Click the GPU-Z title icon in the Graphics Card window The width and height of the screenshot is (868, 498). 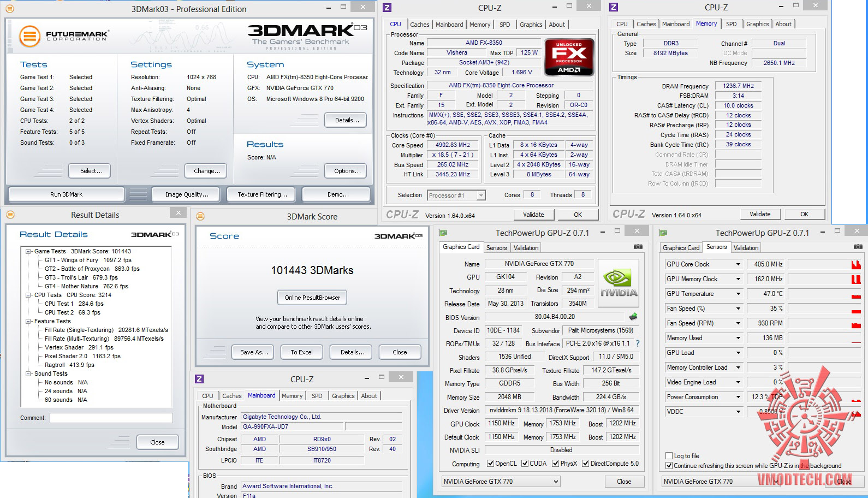pyautogui.click(x=444, y=233)
